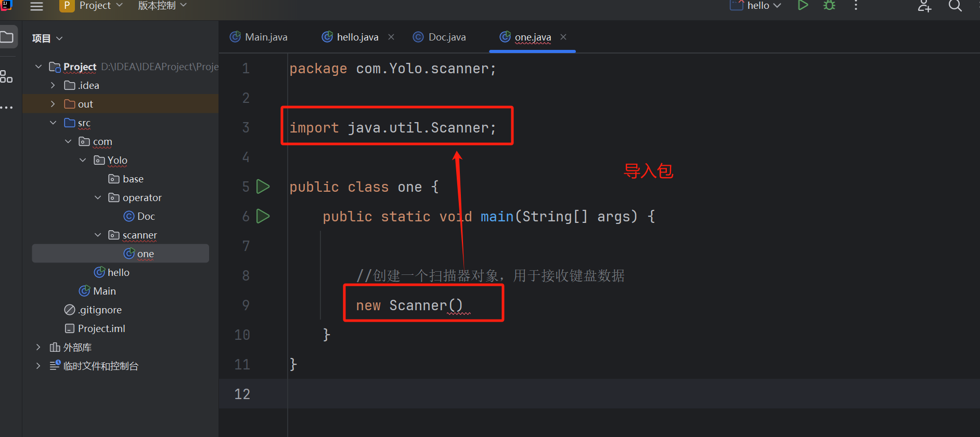Click the Doc class icon in tree
980x437 pixels.
tap(129, 216)
